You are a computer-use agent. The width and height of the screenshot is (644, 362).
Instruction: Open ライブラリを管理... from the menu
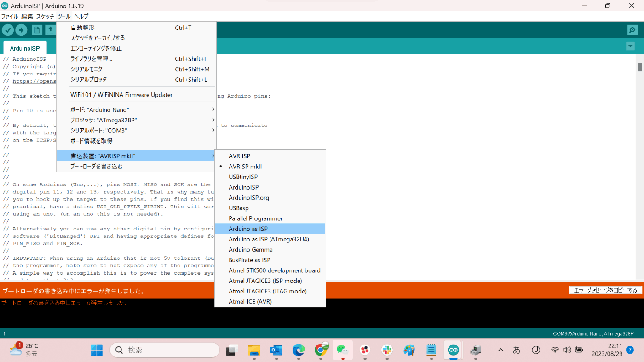point(136,59)
